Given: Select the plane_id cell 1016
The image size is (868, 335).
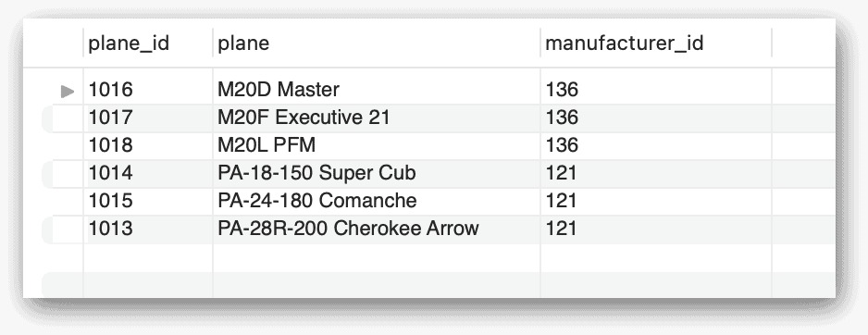Looking at the screenshot, I should pyautogui.click(x=148, y=90).
